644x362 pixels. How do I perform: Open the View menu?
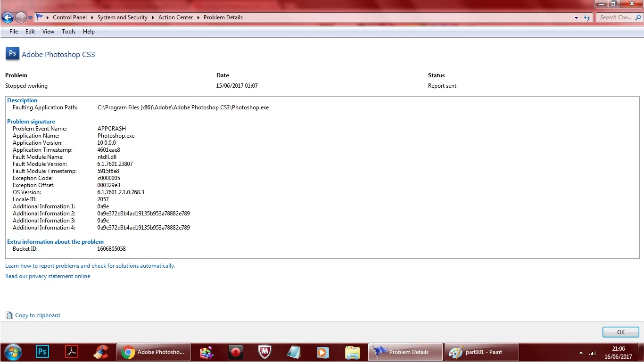48,32
